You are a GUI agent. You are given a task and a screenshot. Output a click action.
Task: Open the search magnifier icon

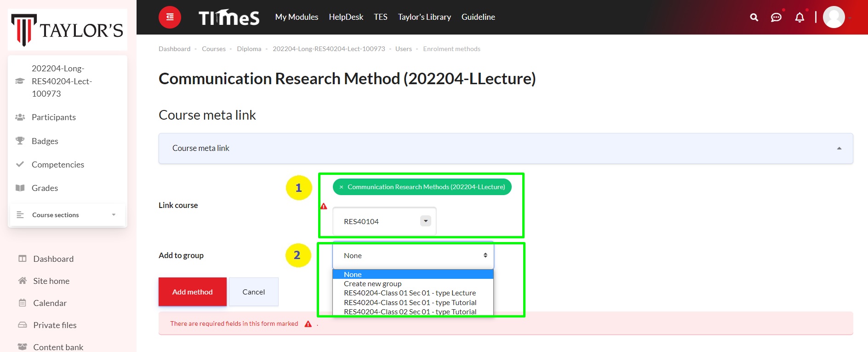pyautogui.click(x=754, y=17)
